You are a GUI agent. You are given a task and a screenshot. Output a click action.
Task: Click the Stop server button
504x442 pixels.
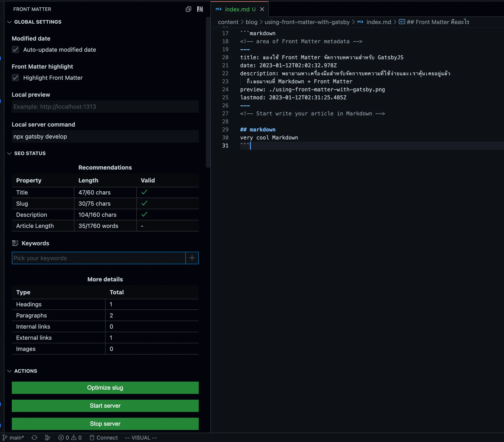click(105, 424)
